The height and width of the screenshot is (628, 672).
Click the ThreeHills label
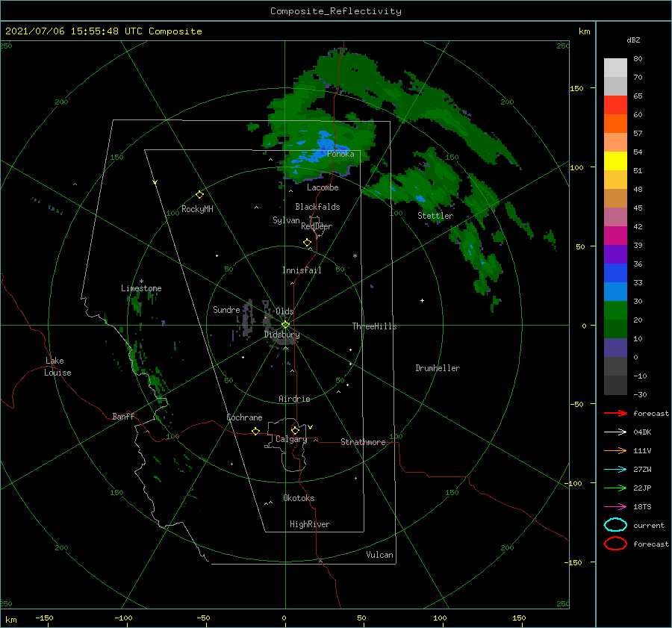coord(374,326)
